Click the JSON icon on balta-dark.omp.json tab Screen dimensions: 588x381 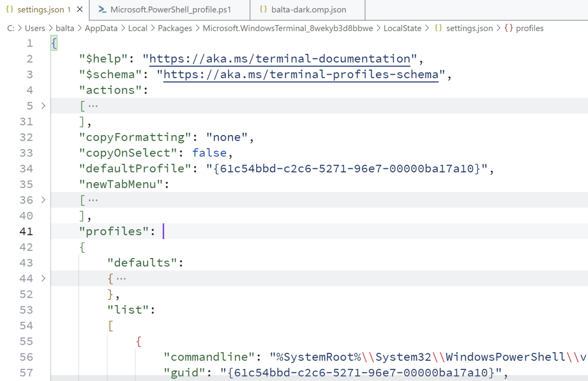click(263, 9)
